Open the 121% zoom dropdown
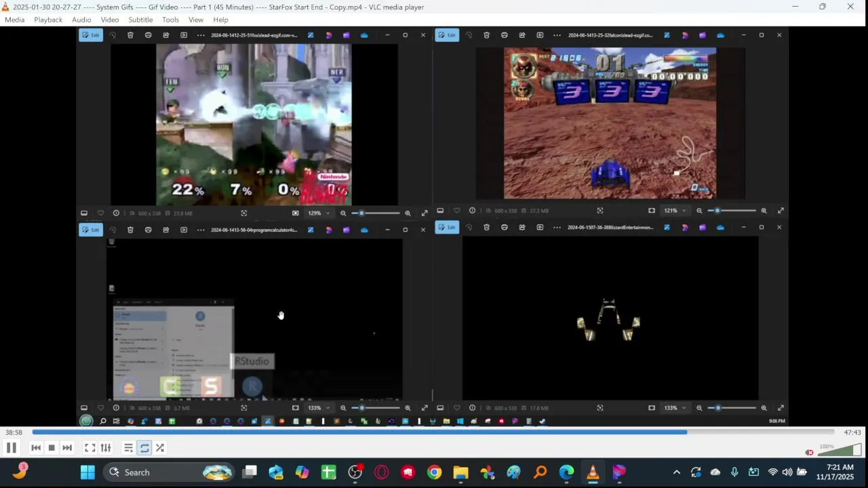This screenshot has width=868, height=488. pyautogui.click(x=675, y=211)
